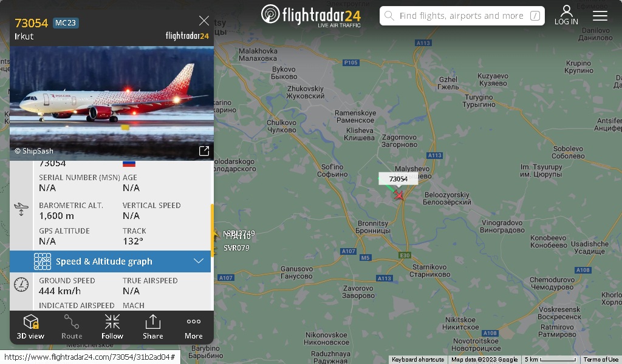
Task: Expand the Speed & Altitude graph chevron
Action: click(x=199, y=261)
